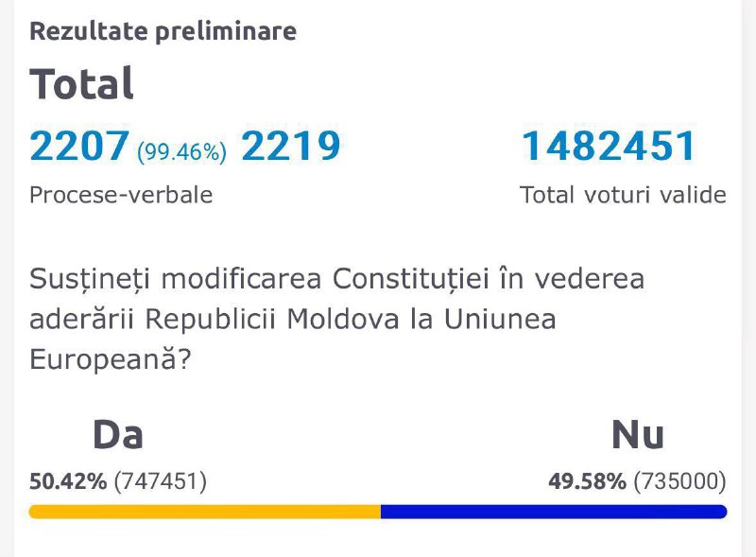Image resolution: width=756 pixels, height=557 pixels.
Task: Select the 'Nu' option label
Action: coord(638,435)
